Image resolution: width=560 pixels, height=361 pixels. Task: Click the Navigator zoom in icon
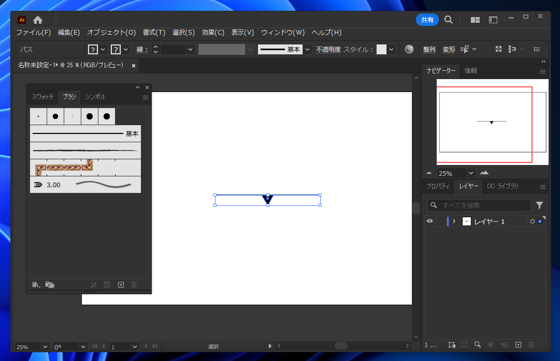(484, 173)
